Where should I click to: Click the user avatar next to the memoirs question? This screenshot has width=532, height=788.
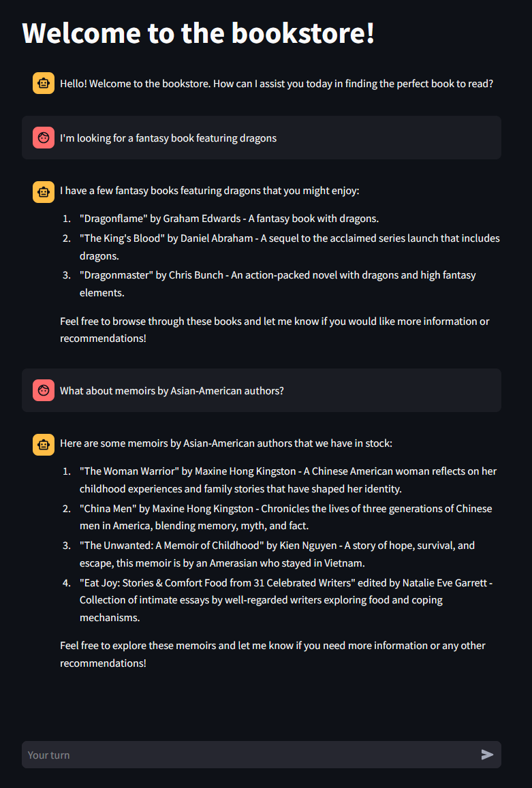click(x=44, y=390)
